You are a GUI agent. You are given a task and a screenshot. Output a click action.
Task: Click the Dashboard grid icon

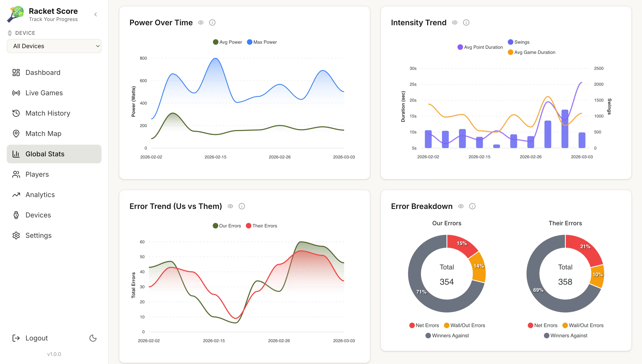tap(16, 73)
